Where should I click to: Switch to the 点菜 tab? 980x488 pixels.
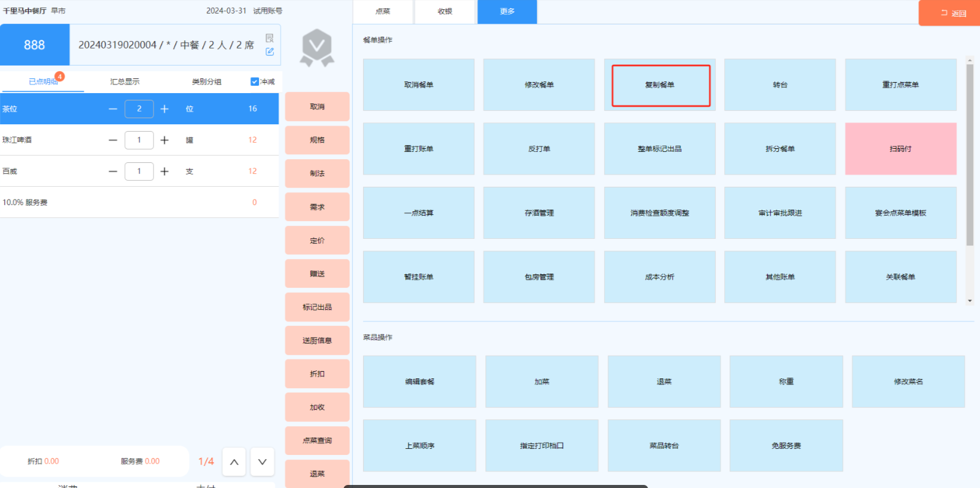pyautogui.click(x=383, y=12)
